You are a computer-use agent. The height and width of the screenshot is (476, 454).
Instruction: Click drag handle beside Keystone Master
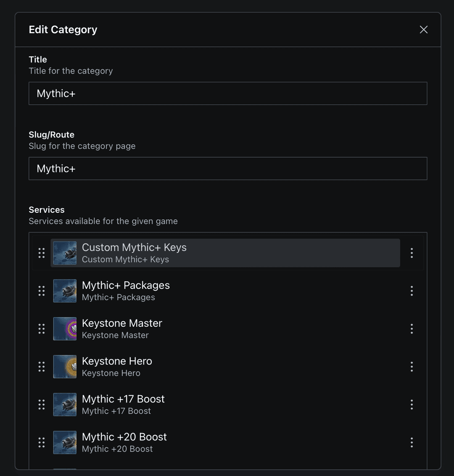[42, 328]
